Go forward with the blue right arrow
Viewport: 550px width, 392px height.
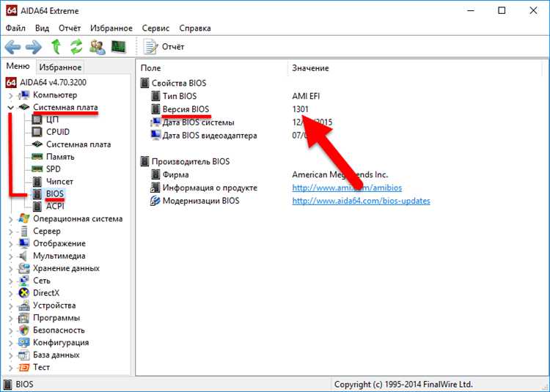pyautogui.click(x=34, y=47)
